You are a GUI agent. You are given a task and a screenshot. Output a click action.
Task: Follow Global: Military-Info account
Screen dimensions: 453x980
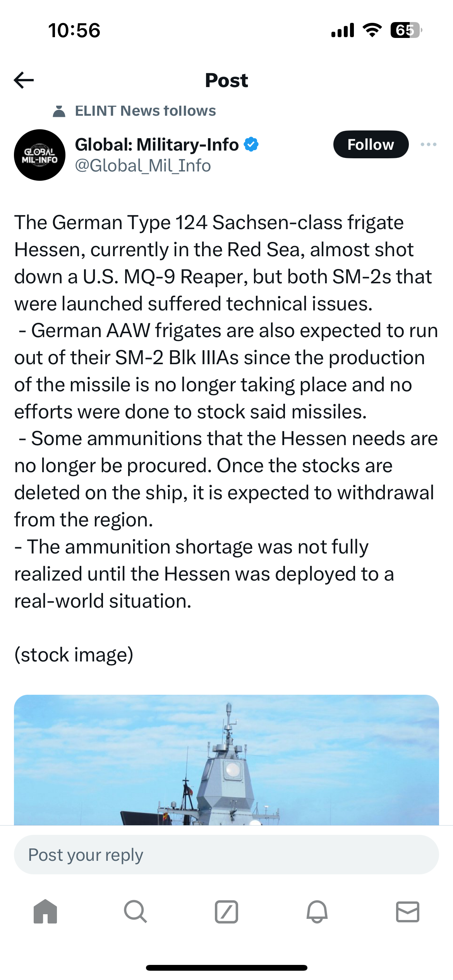(x=371, y=144)
